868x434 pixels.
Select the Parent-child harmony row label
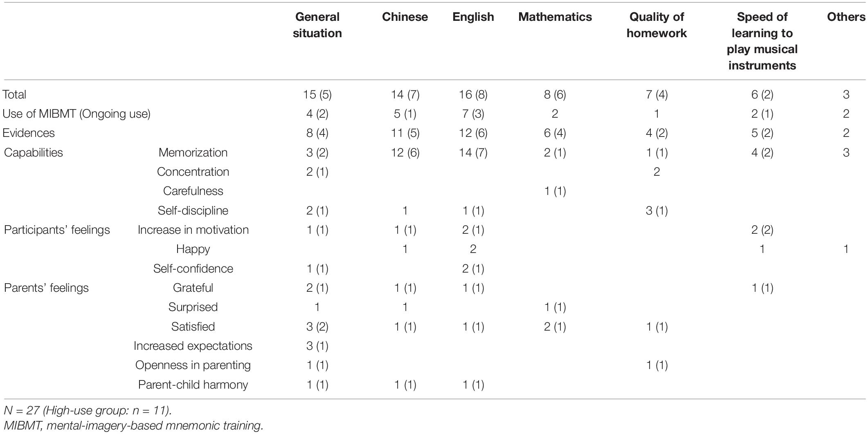click(x=193, y=385)
